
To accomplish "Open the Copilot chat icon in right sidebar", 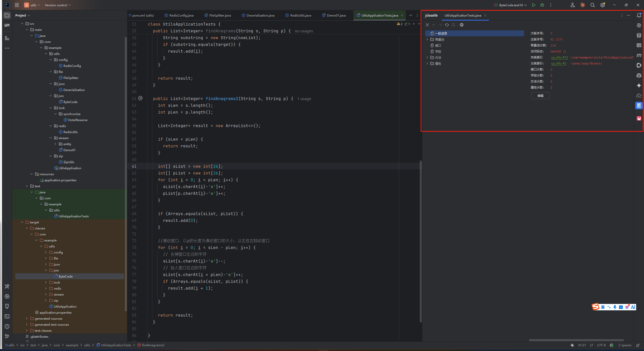I will (x=639, y=75).
